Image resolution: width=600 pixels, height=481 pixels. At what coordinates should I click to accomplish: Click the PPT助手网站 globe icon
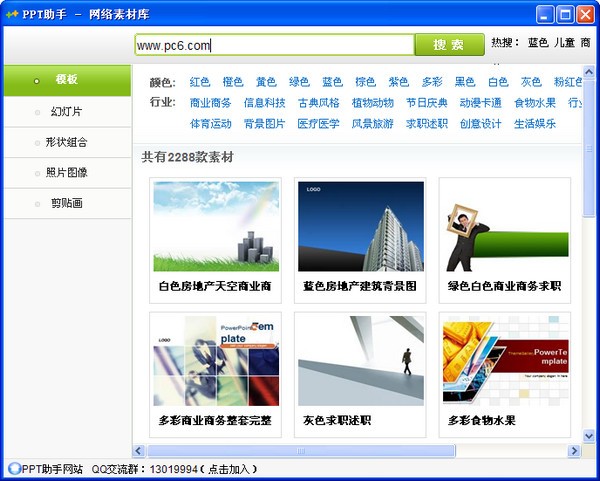(13, 468)
